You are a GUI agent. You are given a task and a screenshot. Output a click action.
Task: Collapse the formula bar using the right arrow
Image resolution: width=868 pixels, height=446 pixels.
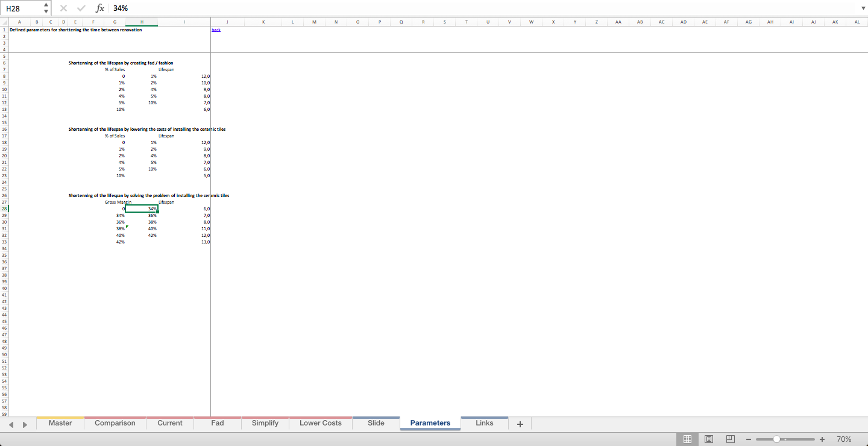tap(863, 8)
